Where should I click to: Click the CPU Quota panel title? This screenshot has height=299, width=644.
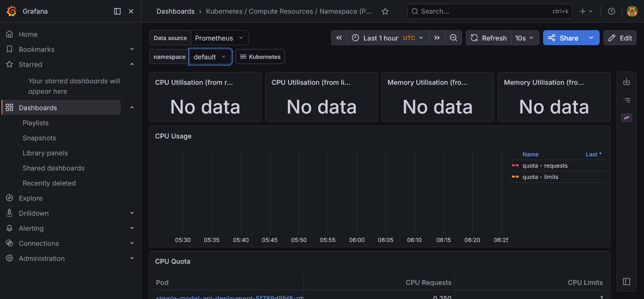pos(173,261)
